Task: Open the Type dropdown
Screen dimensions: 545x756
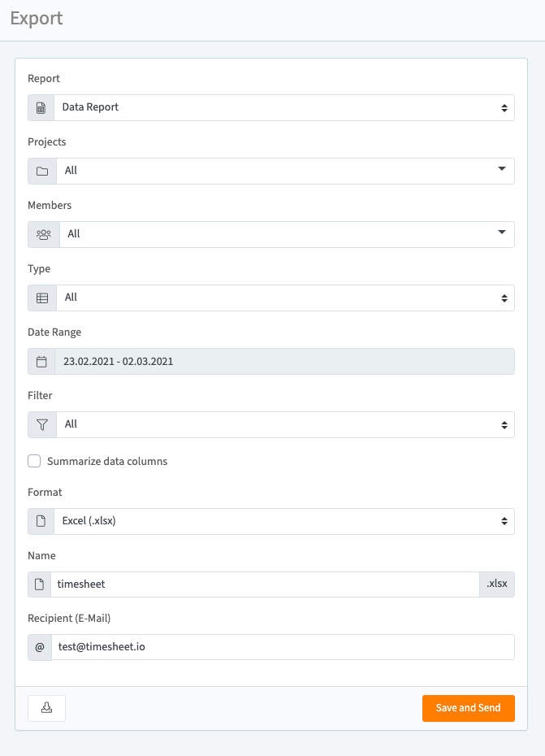Action: (x=284, y=298)
